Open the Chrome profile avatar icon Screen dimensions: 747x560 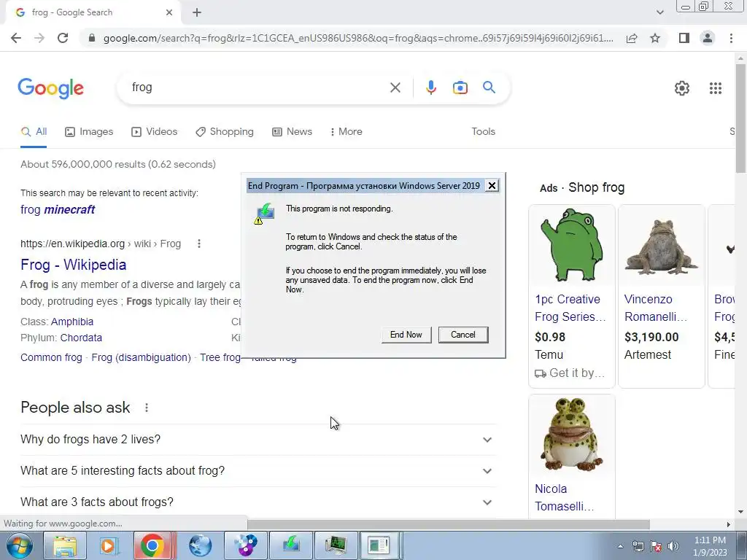(708, 38)
